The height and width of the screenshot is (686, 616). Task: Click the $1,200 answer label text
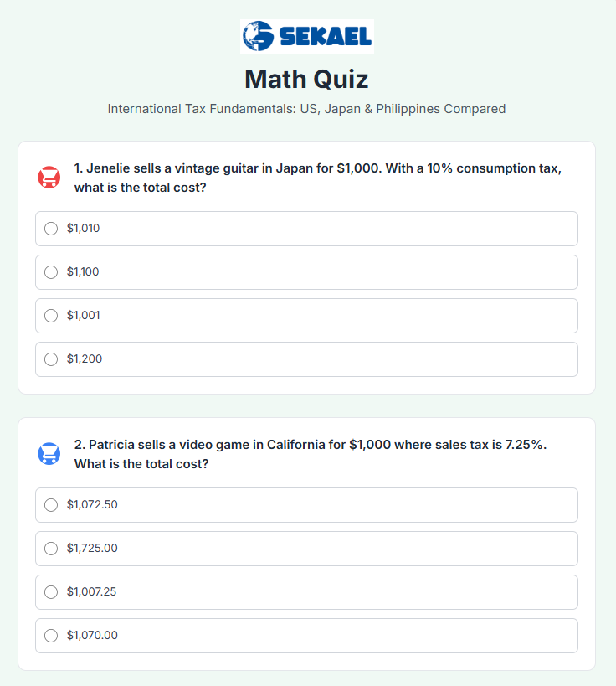tap(85, 359)
